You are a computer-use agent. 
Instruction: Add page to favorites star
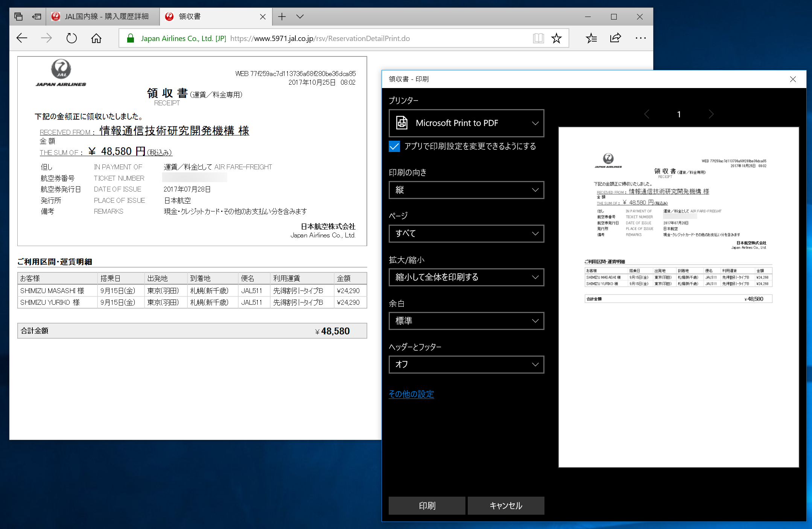557,38
